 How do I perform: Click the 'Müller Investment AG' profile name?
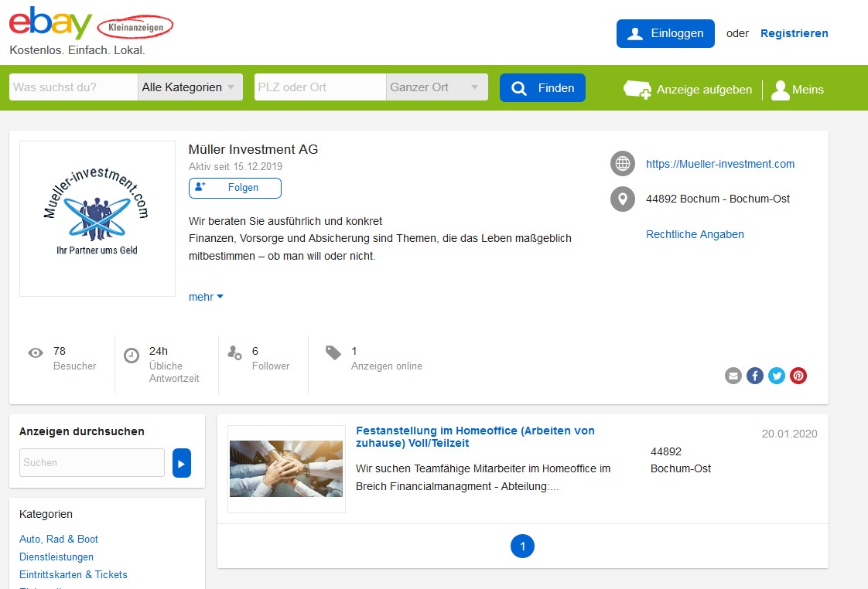pos(253,149)
